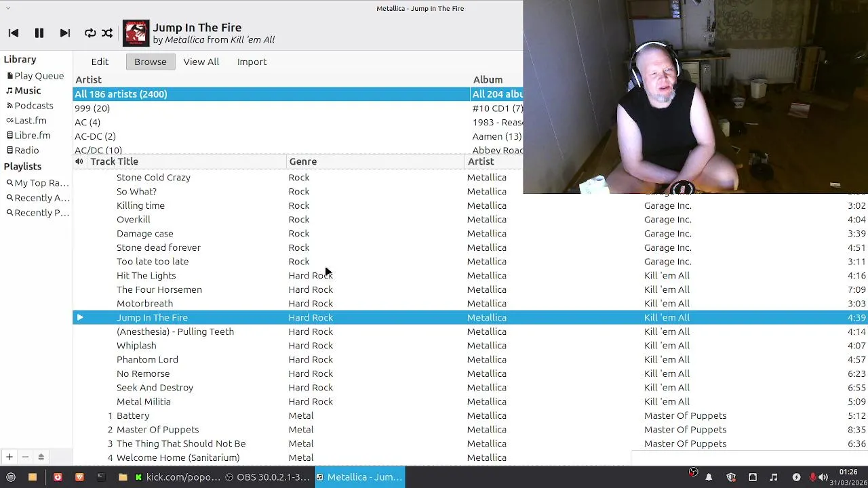This screenshot has width=868, height=488.
Task: Select the track Battery
Action: click(x=133, y=415)
